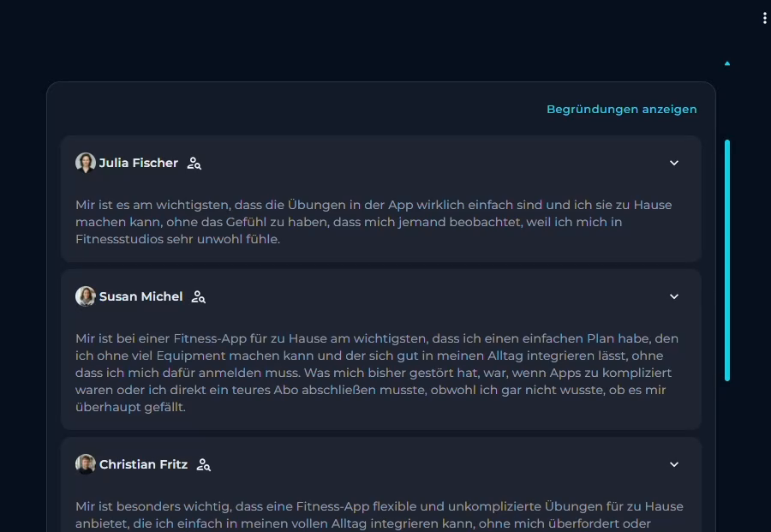Open persona details icon next to Julia Fischer
771x532 pixels.
[194, 164]
